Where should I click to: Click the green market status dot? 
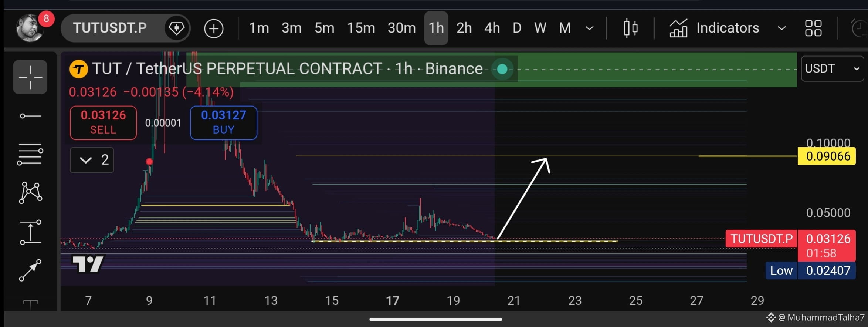(502, 69)
